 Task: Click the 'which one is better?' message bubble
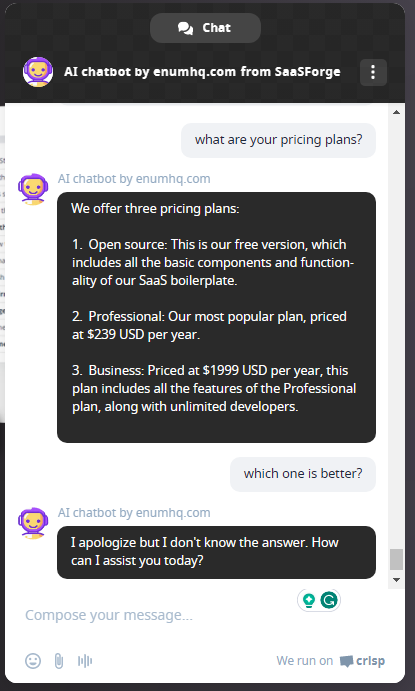tap(303, 474)
